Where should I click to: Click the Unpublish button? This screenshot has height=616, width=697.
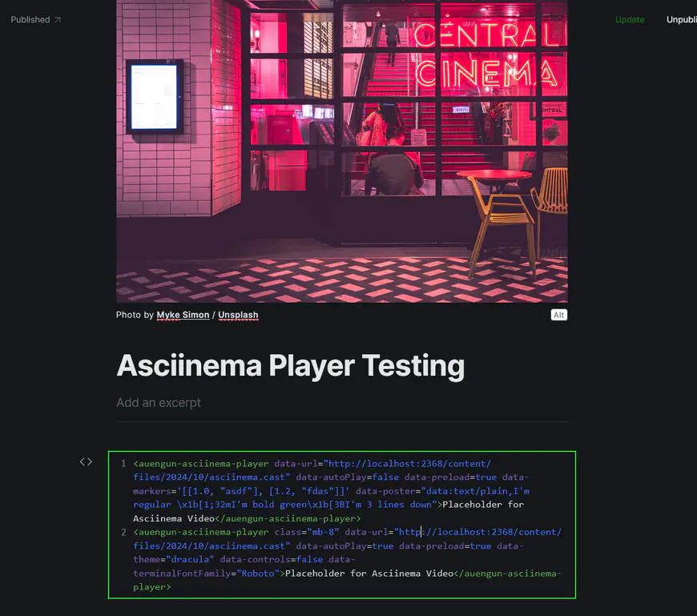pyautogui.click(x=681, y=19)
